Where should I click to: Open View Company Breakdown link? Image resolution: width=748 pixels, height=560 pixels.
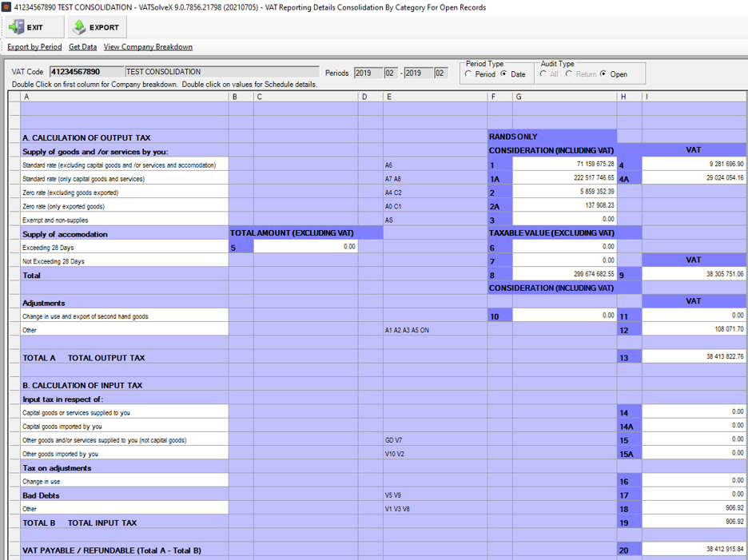click(148, 47)
